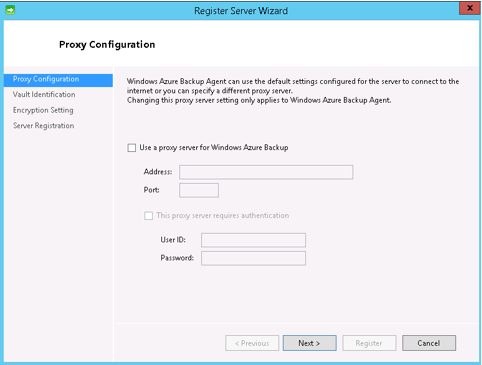Click the description text about Windows Azure Backup Agent
482x365 pixels.
pyautogui.click(x=293, y=91)
